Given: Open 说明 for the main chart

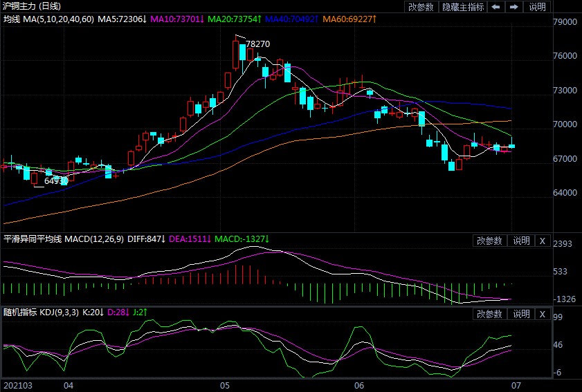Looking at the screenshot, I should (537, 7).
